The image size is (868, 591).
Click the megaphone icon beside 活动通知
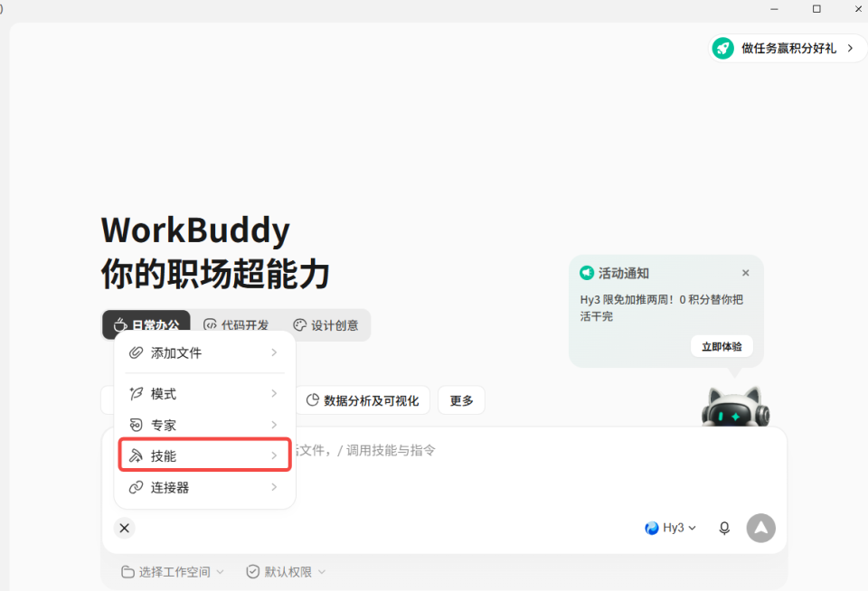tap(586, 273)
